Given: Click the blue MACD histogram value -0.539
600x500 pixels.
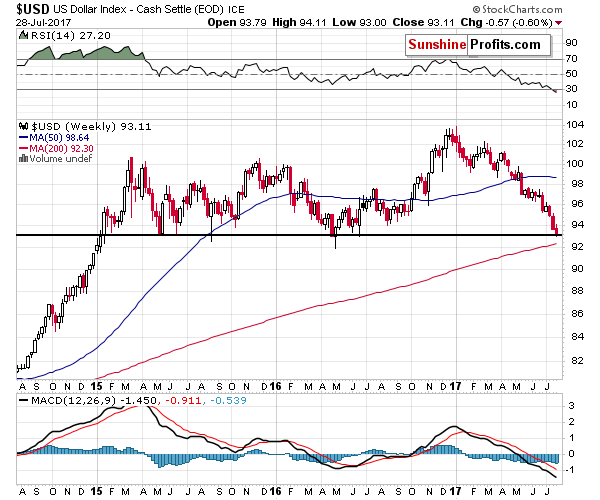Looking at the screenshot, I should click(x=228, y=401).
